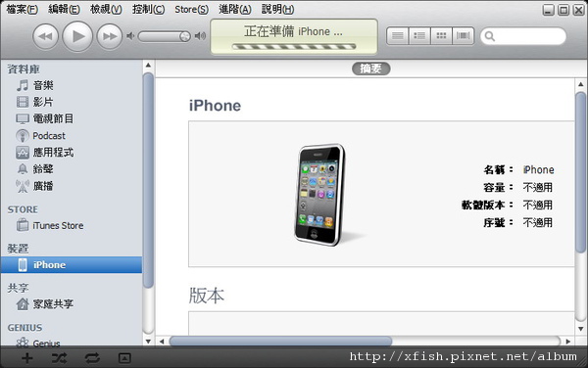Adjust the volume slider knob
Viewport: 588px width, 368px height.
[185, 36]
